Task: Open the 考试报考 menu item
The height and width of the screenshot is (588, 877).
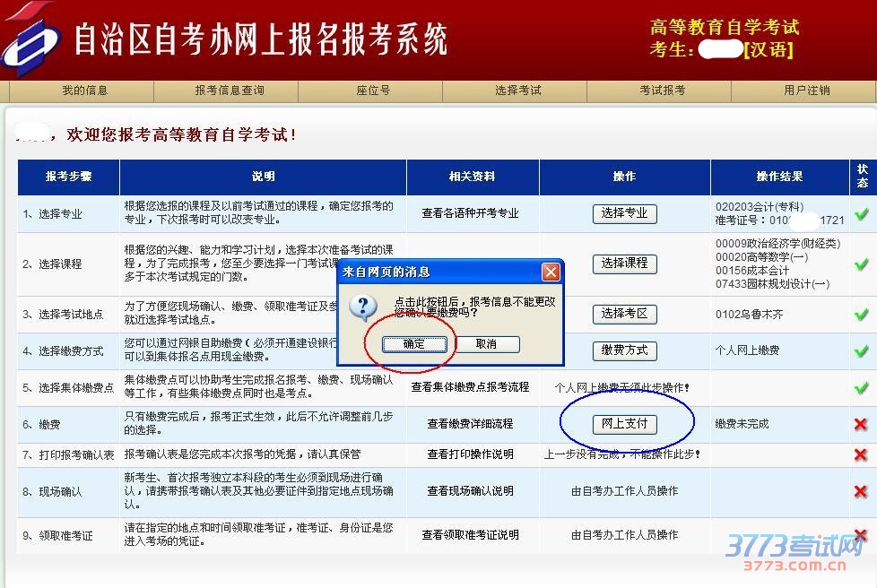Action: (662, 91)
